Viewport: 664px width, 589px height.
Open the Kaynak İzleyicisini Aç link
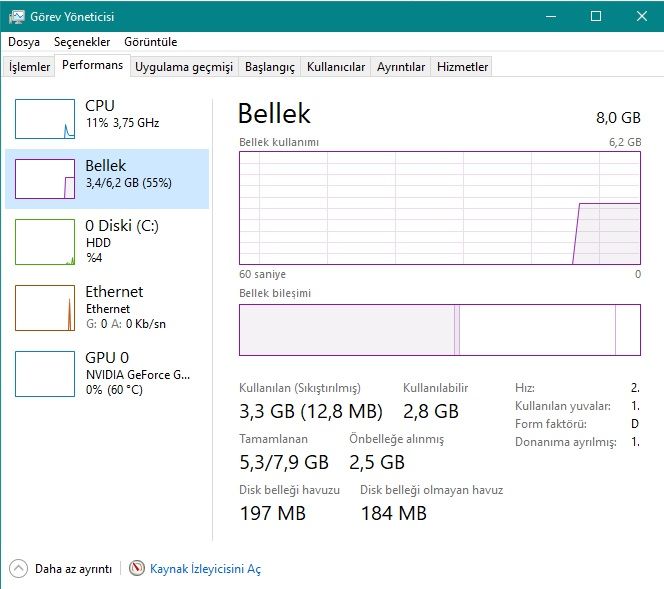click(205, 568)
